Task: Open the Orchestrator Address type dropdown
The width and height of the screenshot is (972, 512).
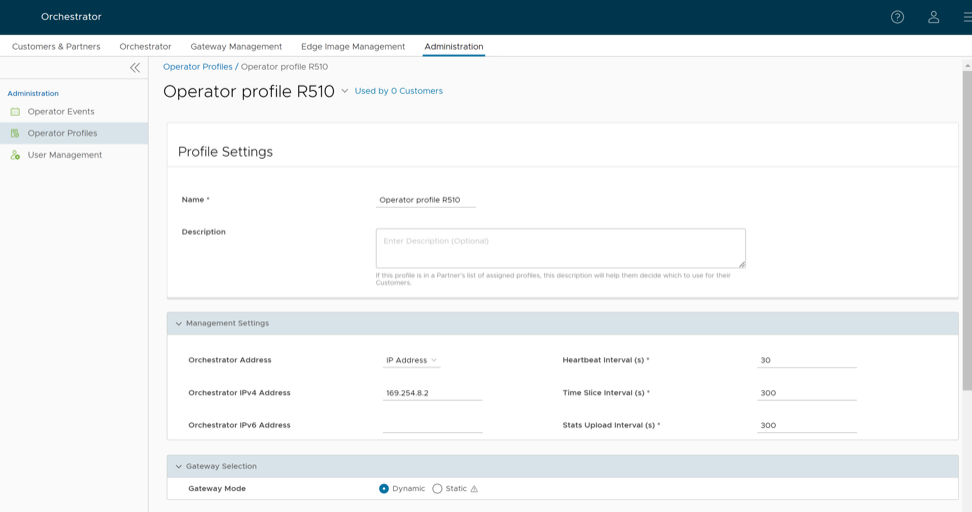Action: pos(411,360)
